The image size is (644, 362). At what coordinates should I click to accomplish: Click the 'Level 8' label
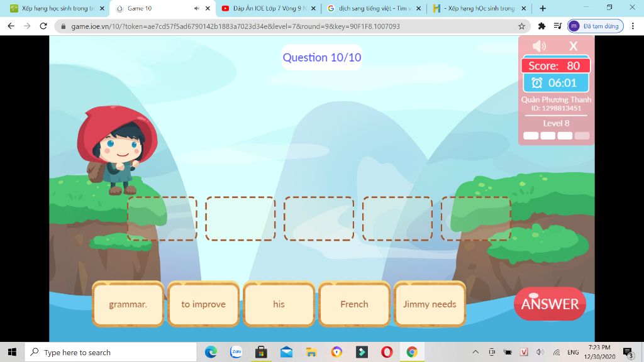coord(556,123)
